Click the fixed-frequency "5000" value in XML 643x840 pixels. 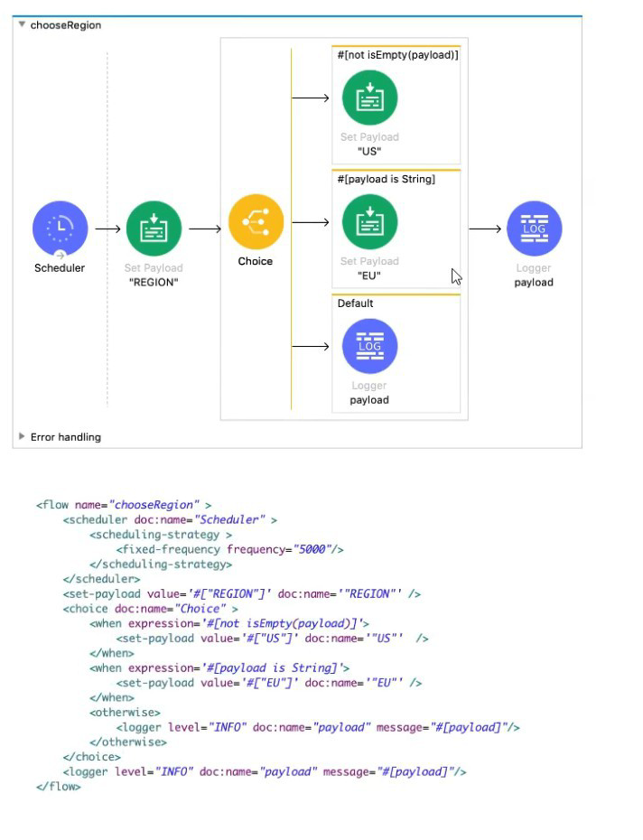pos(316,549)
